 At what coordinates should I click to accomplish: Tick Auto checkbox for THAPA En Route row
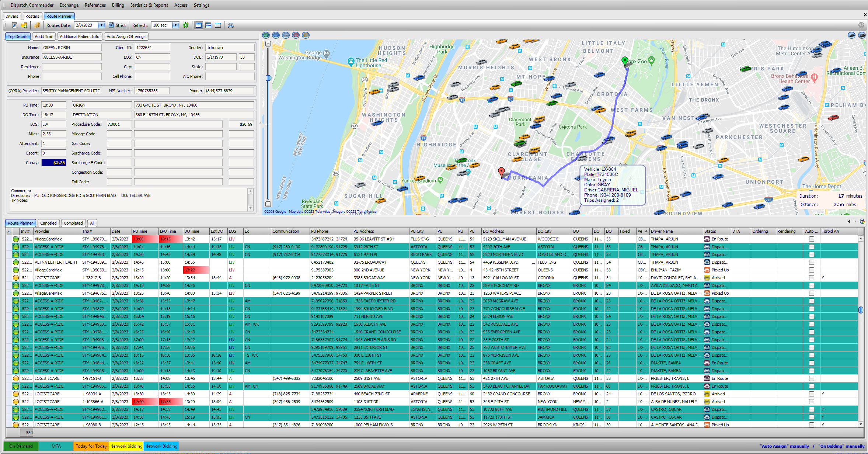(811, 239)
